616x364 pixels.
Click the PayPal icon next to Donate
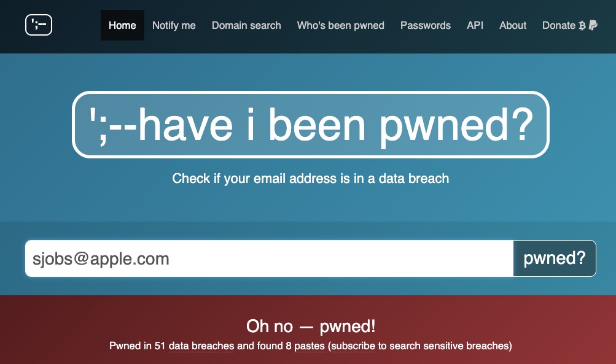coord(593,25)
